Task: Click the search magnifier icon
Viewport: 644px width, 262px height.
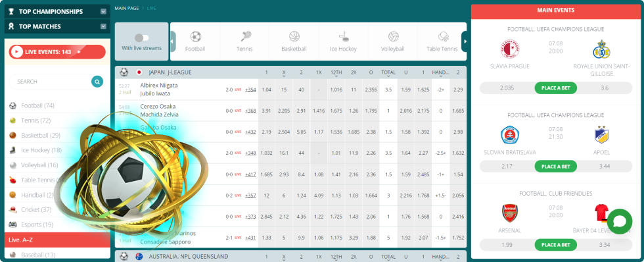Action: [x=97, y=82]
